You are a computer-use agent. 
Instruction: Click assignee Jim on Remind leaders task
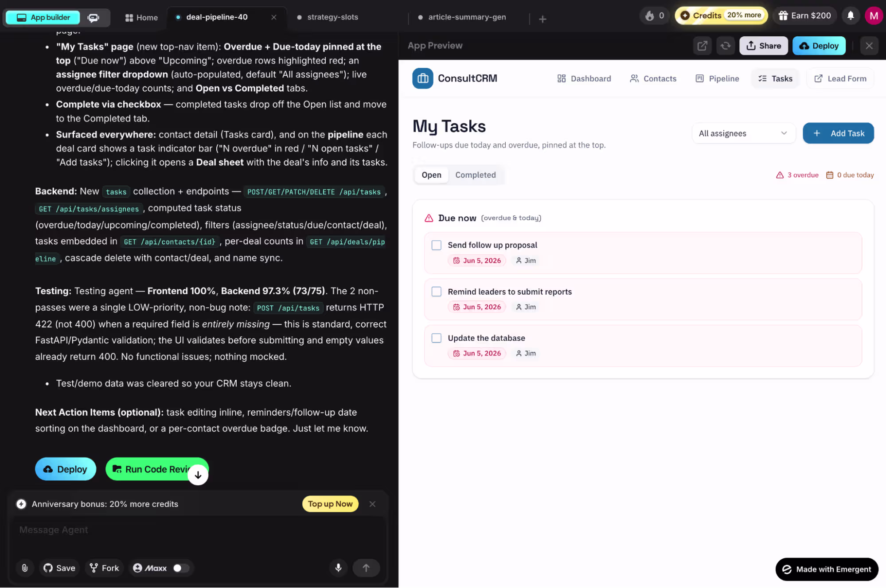pos(526,307)
